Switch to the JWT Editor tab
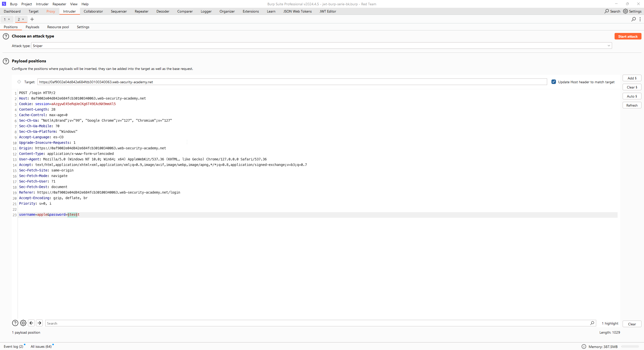This screenshot has width=644, height=350. 328,11
